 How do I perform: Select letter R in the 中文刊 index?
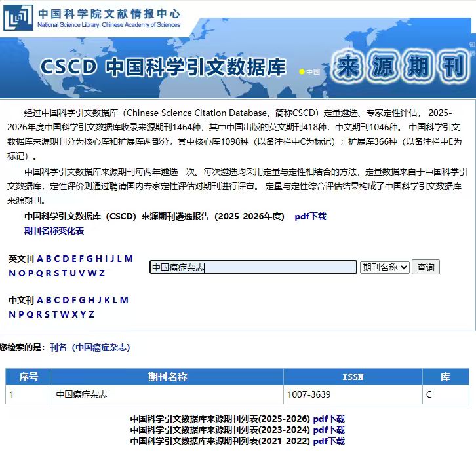click(x=39, y=314)
